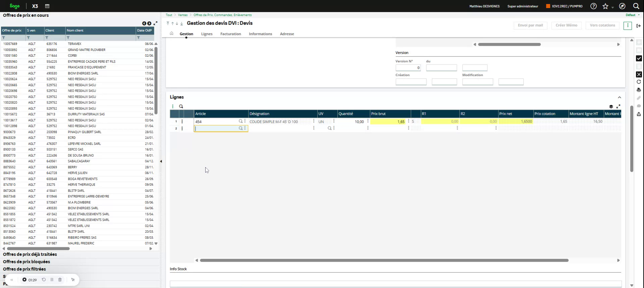644x288 pixels.
Task: Open article lookup magnifier on line 2
Action: [240, 128]
